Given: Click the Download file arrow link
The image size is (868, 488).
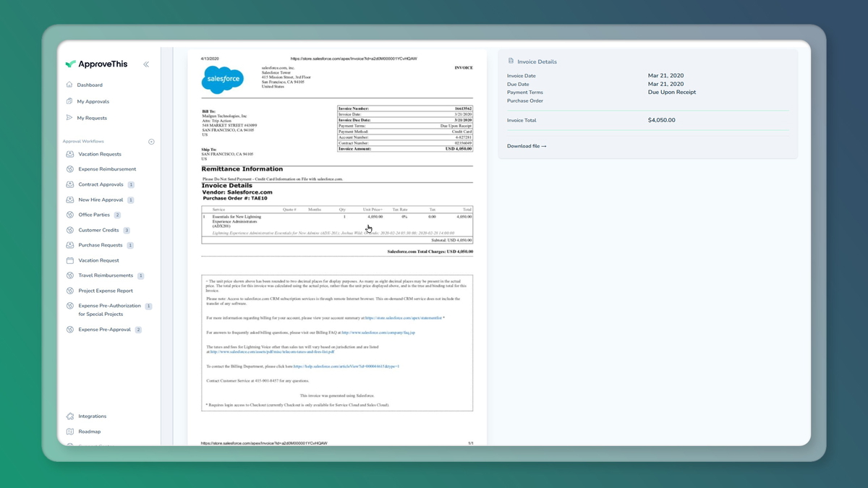Looking at the screenshot, I should tap(526, 145).
